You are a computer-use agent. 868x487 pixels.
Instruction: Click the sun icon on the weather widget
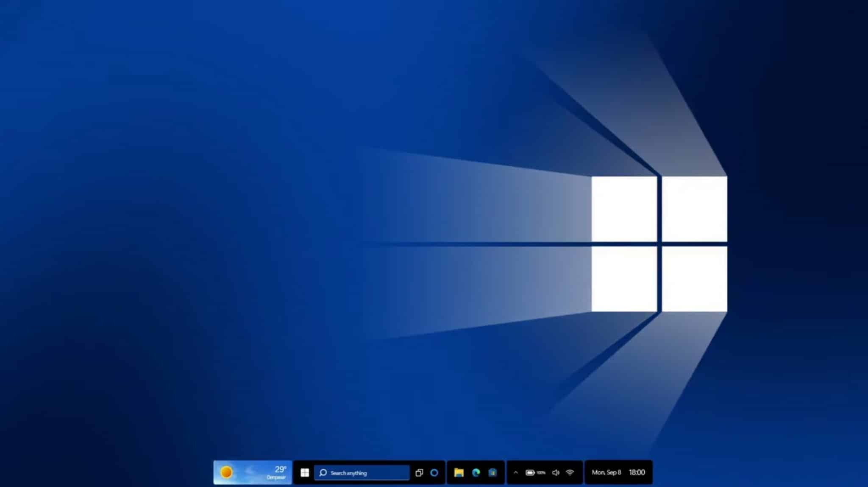[227, 472]
